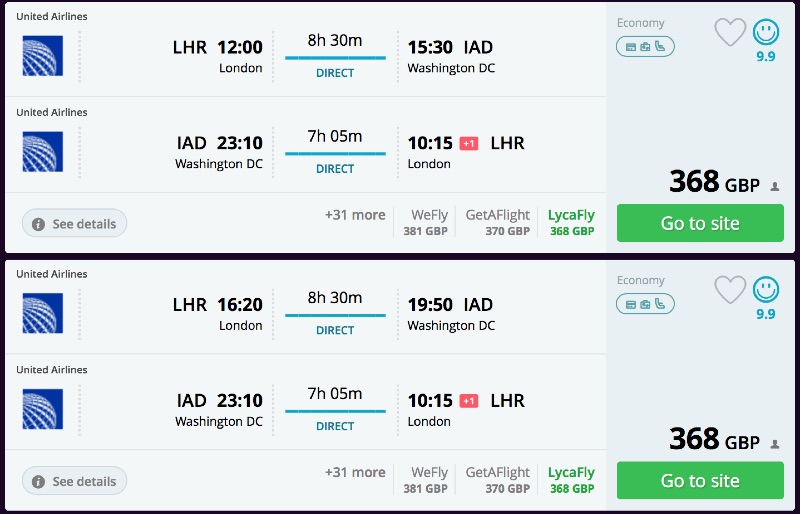Screen dimensions: 800x514
Task: Open See details for the first flight result
Action: (75, 224)
